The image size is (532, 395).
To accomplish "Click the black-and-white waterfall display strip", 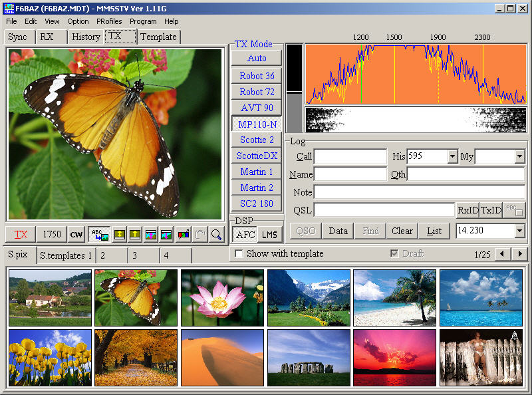I will click(416, 120).
